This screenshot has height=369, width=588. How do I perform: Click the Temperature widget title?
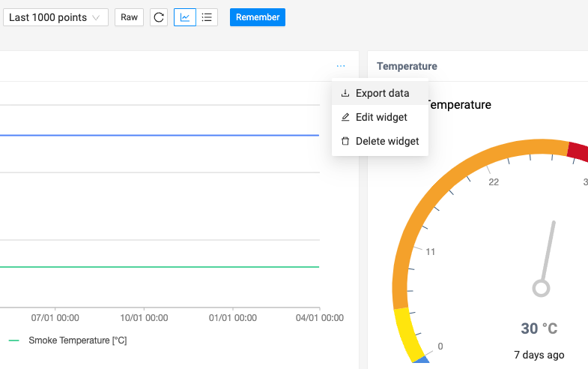[407, 66]
